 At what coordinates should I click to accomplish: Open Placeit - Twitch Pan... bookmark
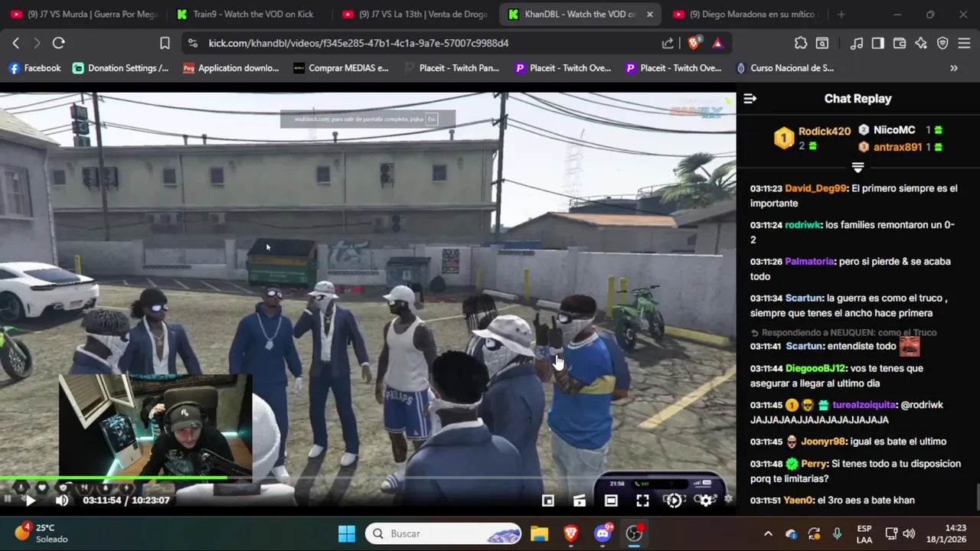pyautogui.click(x=452, y=68)
